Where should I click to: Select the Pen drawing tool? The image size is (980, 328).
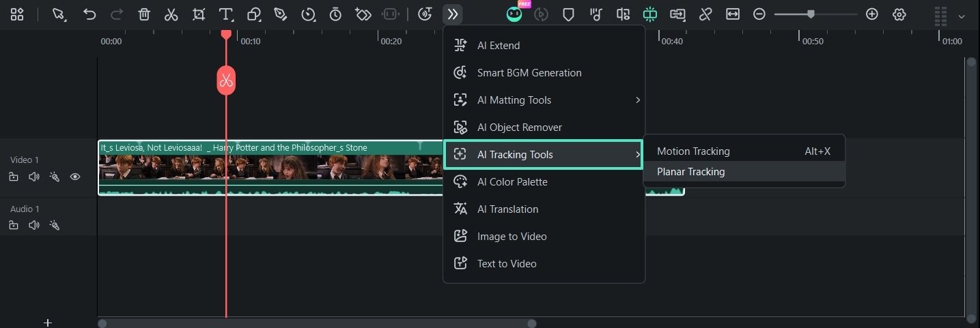click(x=281, y=14)
